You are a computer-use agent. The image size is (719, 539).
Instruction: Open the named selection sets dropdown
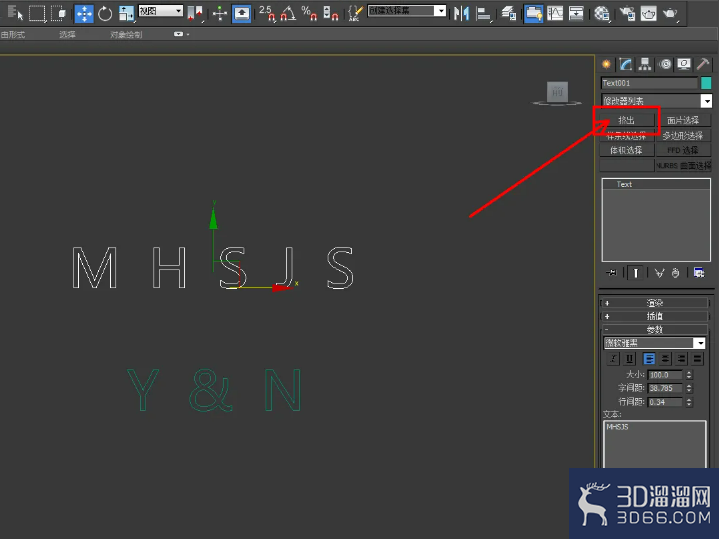click(x=407, y=11)
